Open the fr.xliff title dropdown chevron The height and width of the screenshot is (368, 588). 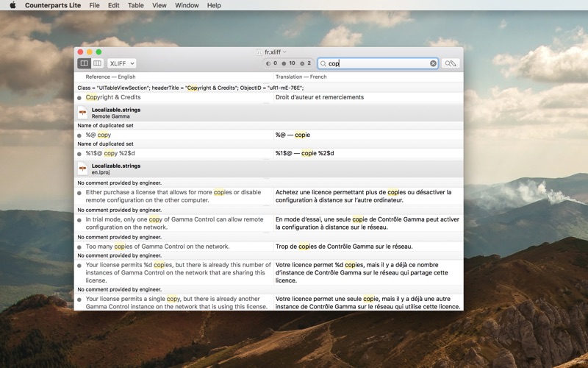(284, 52)
